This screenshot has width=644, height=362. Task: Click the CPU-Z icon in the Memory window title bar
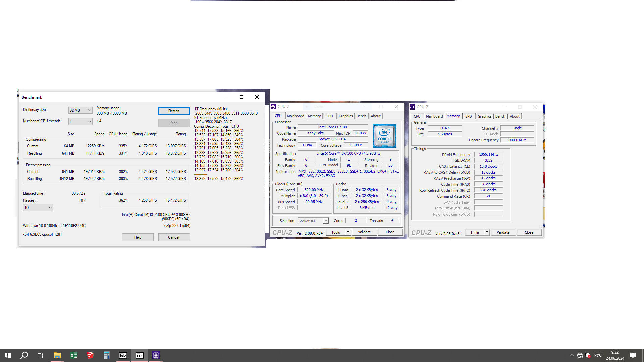point(412,107)
